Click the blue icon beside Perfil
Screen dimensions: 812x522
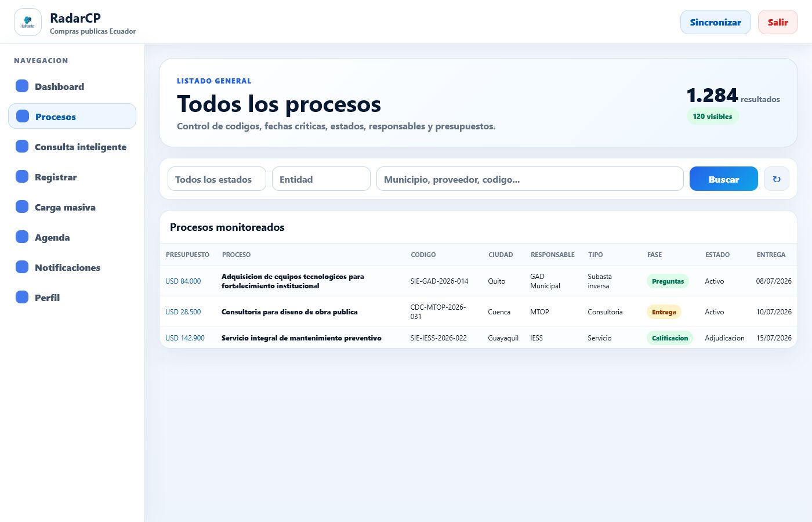coord(22,297)
